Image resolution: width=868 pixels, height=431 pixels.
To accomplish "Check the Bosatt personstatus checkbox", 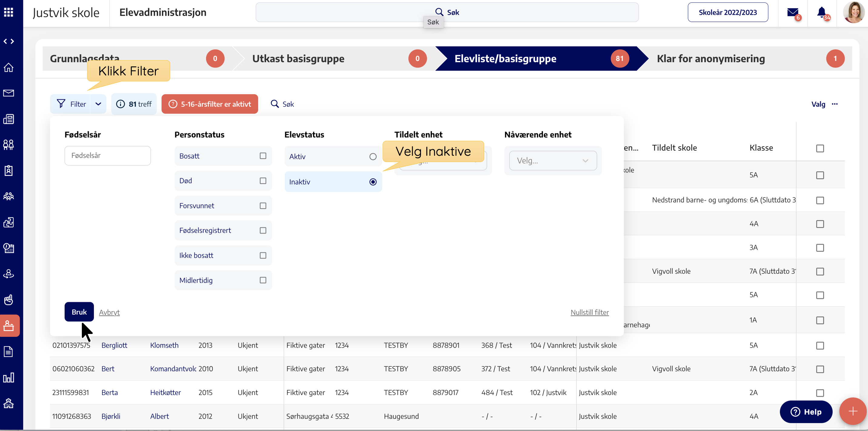I will pyautogui.click(x=263, y=156).
